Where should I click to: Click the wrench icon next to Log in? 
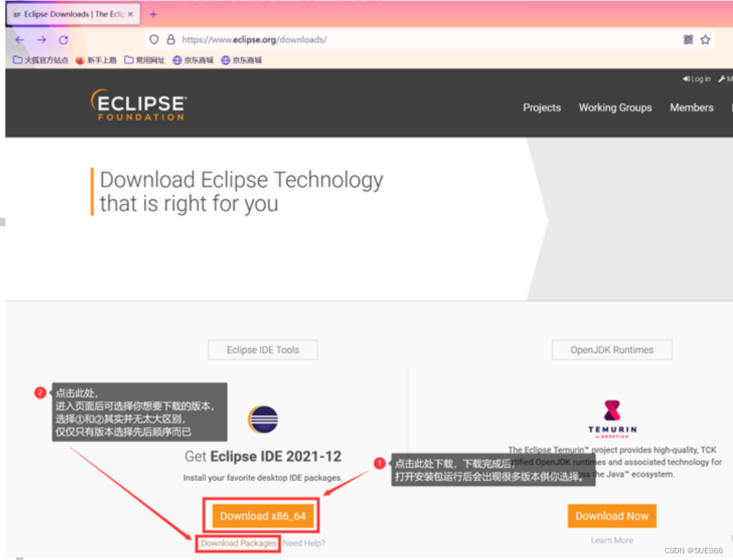(x=721, y=78)
